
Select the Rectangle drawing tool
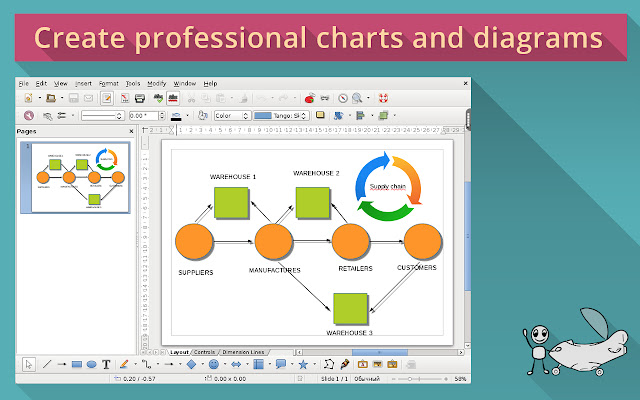pos(77,364)
